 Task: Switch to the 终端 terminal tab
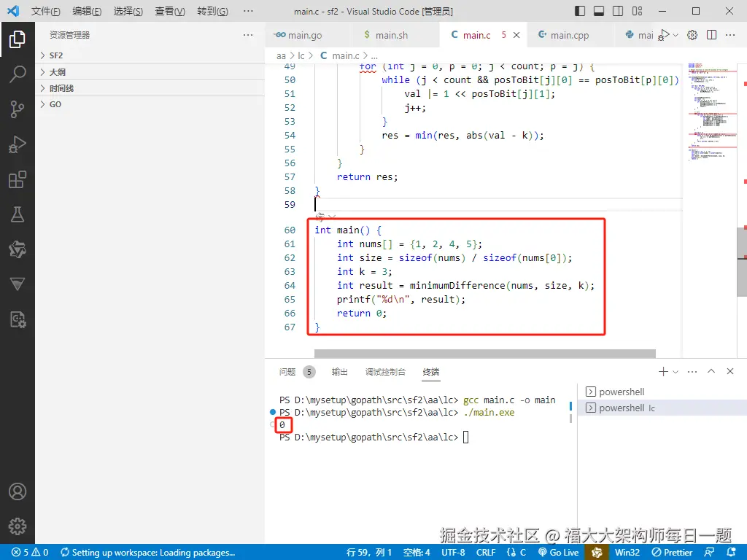point(431,372)
